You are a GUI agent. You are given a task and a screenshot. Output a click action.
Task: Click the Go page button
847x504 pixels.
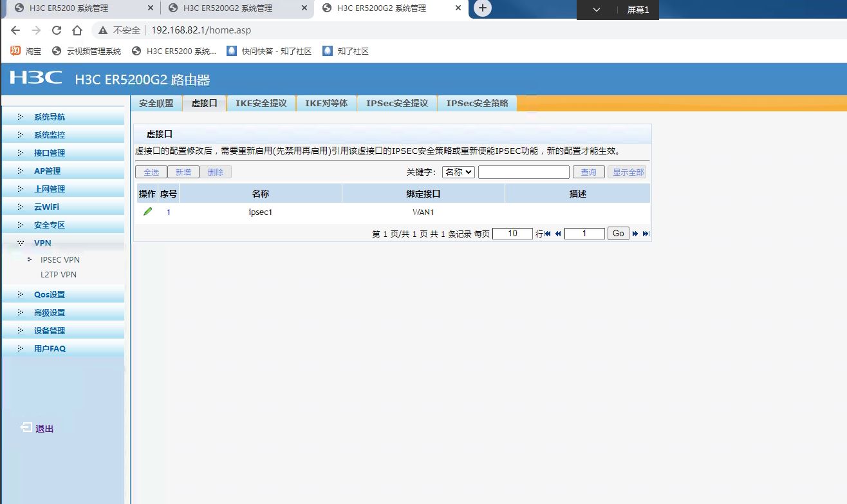[x=619, y=234]
